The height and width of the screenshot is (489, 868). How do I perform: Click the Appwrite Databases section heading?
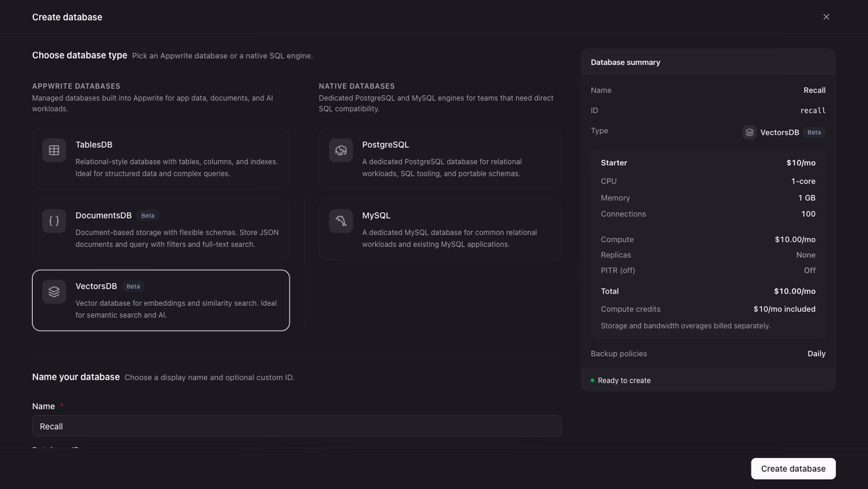(76, 86)
